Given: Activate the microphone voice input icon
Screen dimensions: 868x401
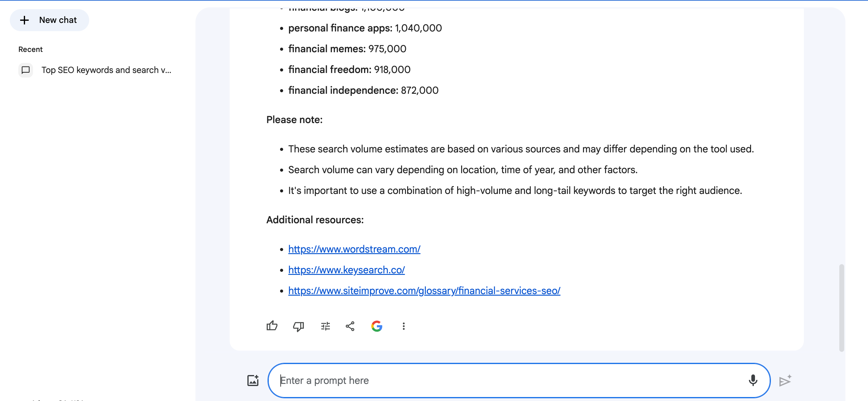Looking at the screenshot, I should (753, 380).
